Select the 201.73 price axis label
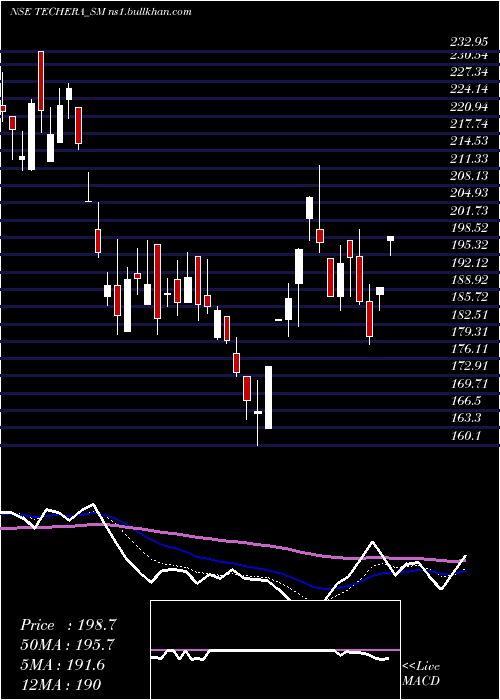The width and height of the screenshot is (500, 700). 469,211
